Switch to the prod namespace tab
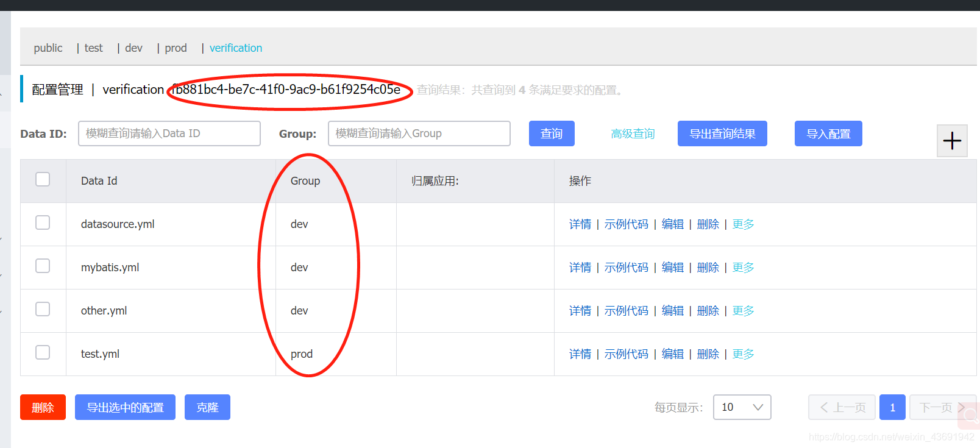 click(x=176, y=48)
